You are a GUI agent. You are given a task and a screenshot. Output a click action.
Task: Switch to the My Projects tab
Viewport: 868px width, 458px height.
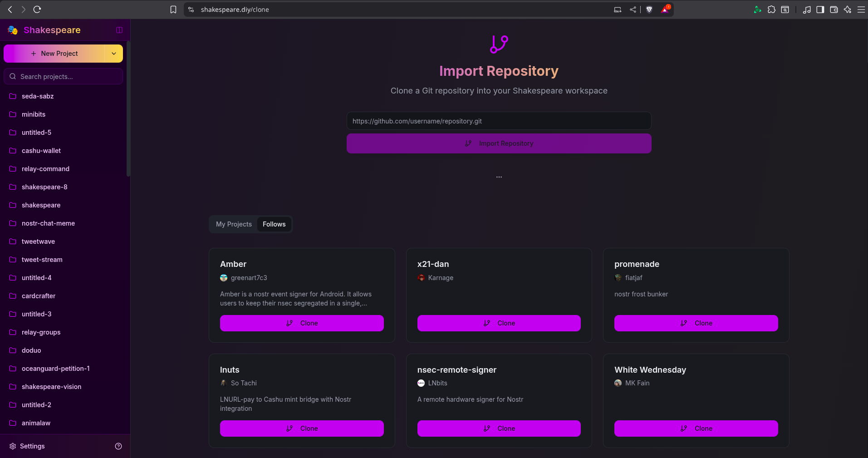234,224
